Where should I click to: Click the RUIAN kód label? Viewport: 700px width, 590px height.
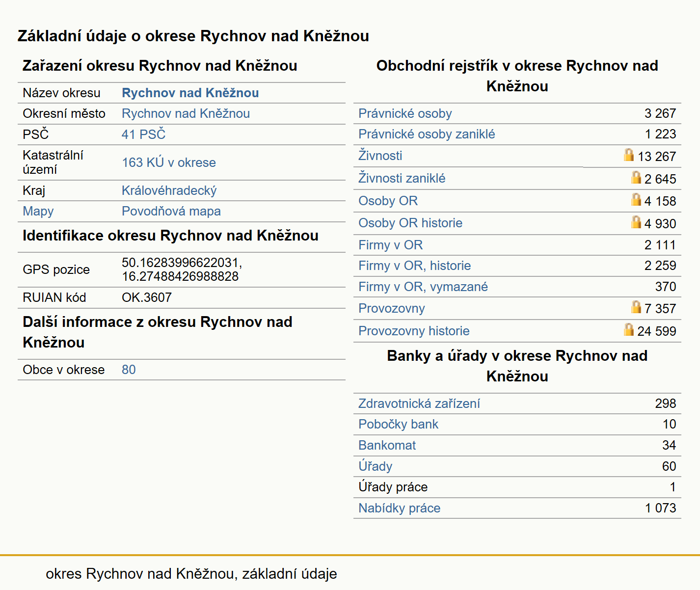point(54,297)
